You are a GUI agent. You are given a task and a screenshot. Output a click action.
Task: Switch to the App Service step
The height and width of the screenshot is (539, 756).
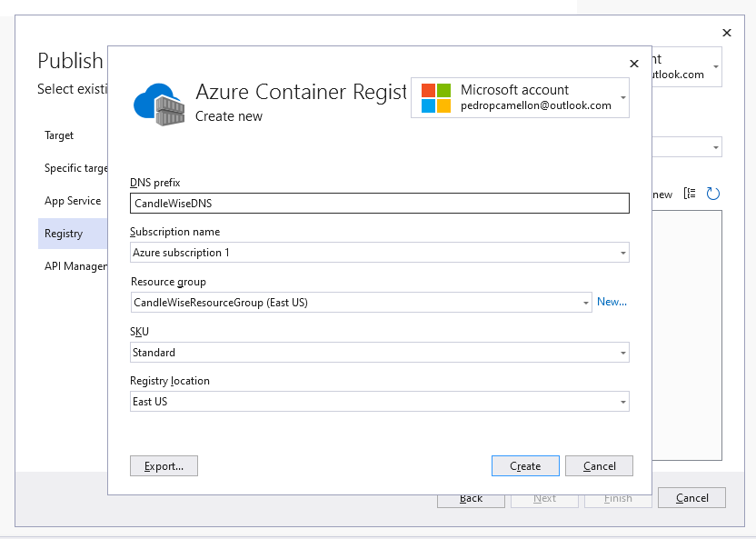tap(72, 201)
